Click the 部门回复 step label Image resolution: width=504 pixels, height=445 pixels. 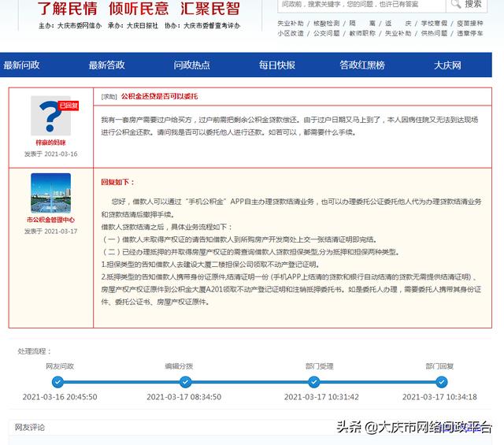pyautogui.click(x=439, y=366)
